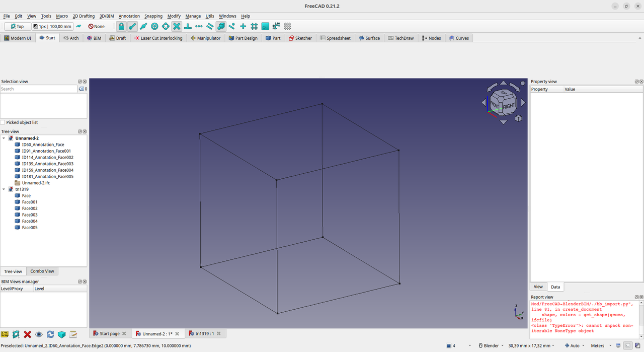Collapse the Unnamed-2 document tree

(x=4, y=138)
